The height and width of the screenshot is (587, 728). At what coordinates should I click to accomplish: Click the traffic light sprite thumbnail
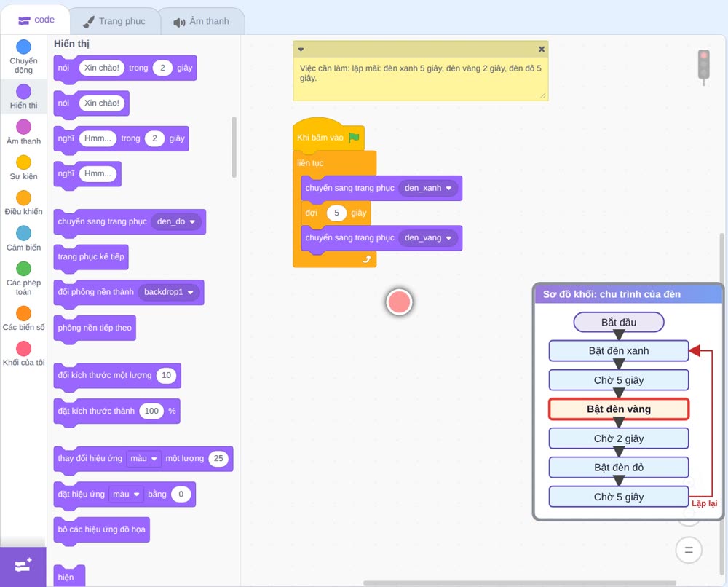[704, 67]
